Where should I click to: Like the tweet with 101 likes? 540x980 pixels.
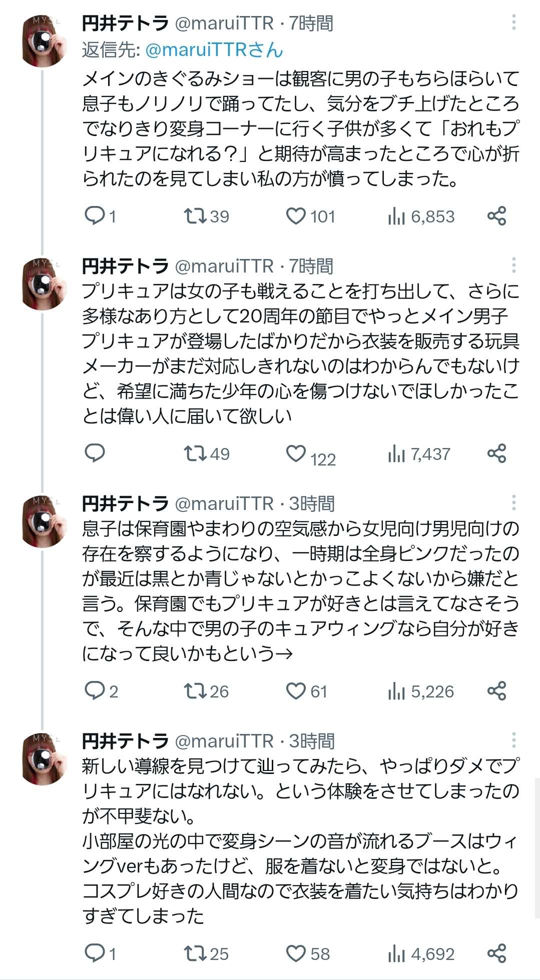[x=296, y=216]
